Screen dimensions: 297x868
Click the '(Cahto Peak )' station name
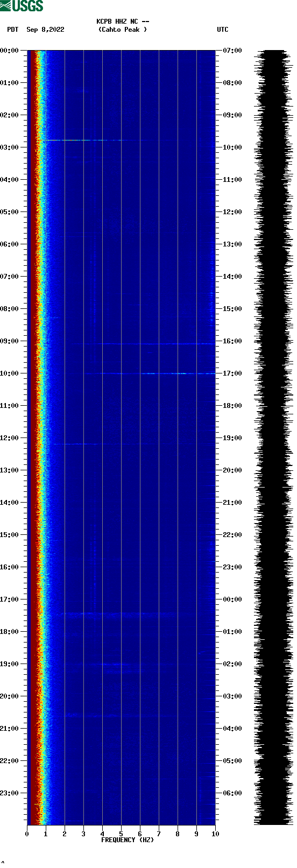coord(123,30)
